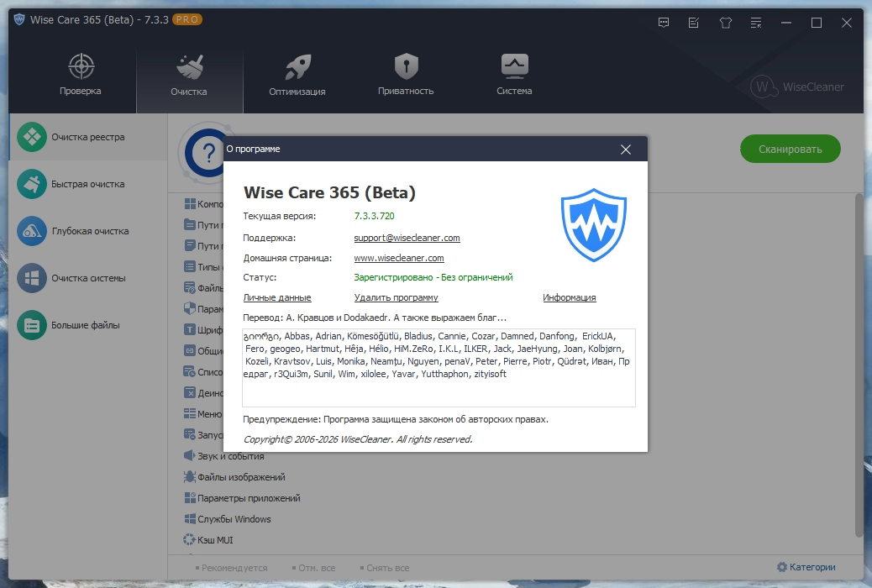Viewport: 872px width, 588px height.
Task: Open the www.wisecleaner.com homepage link
Action: pyautogui.click(x=399, y=258)
